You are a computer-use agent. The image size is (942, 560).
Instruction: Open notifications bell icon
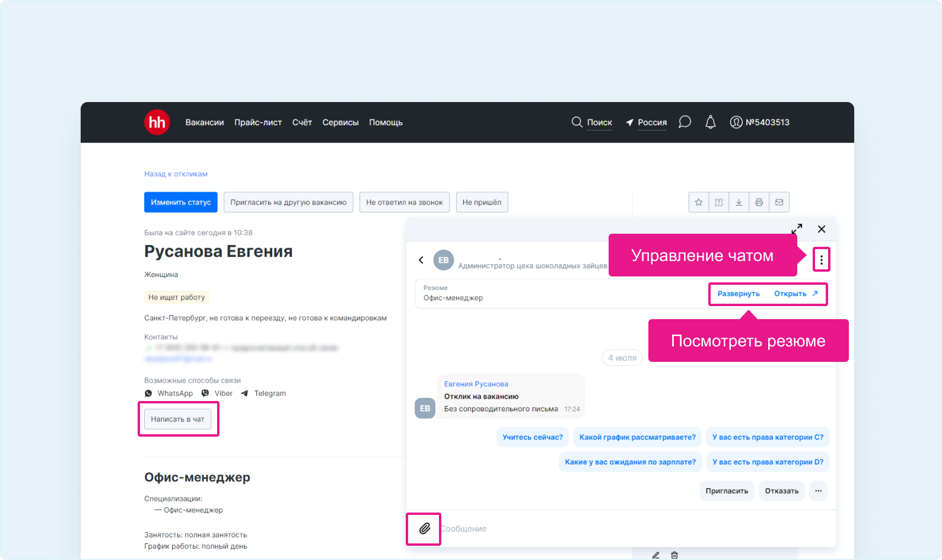click(x=710, y=122)
